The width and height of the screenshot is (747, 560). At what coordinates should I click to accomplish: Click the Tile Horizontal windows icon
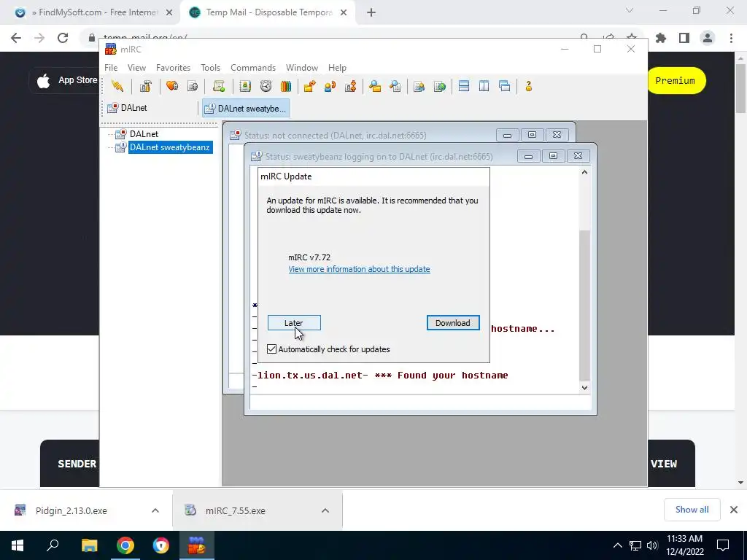click(463, 86)
